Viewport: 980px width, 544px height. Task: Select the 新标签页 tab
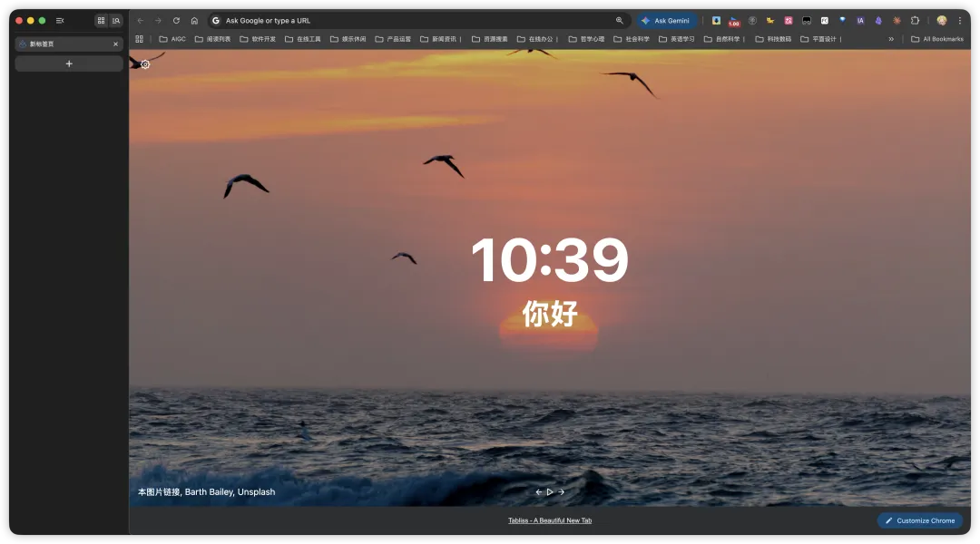(69, 44)
